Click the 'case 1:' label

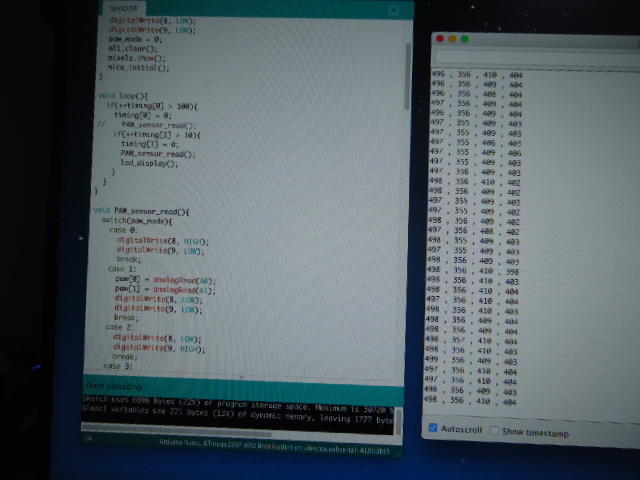tap(122, 269)
